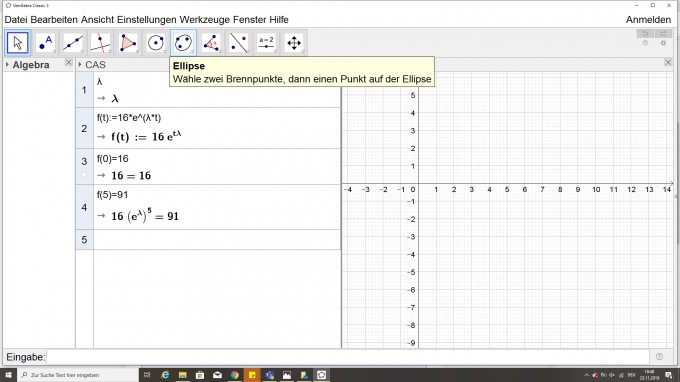Expand the Algebra panel style bar

tap(7, 65)
